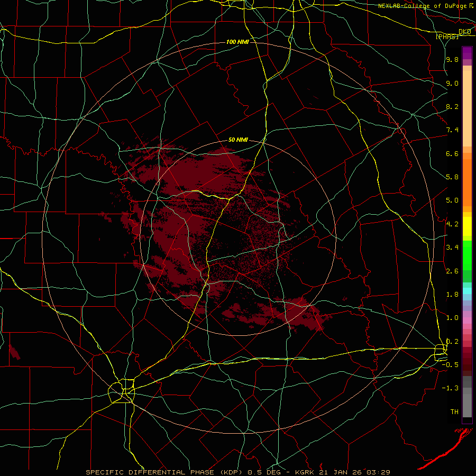
Task: Click the DKD label above the color scale
Action: click(x=465, y=32)
